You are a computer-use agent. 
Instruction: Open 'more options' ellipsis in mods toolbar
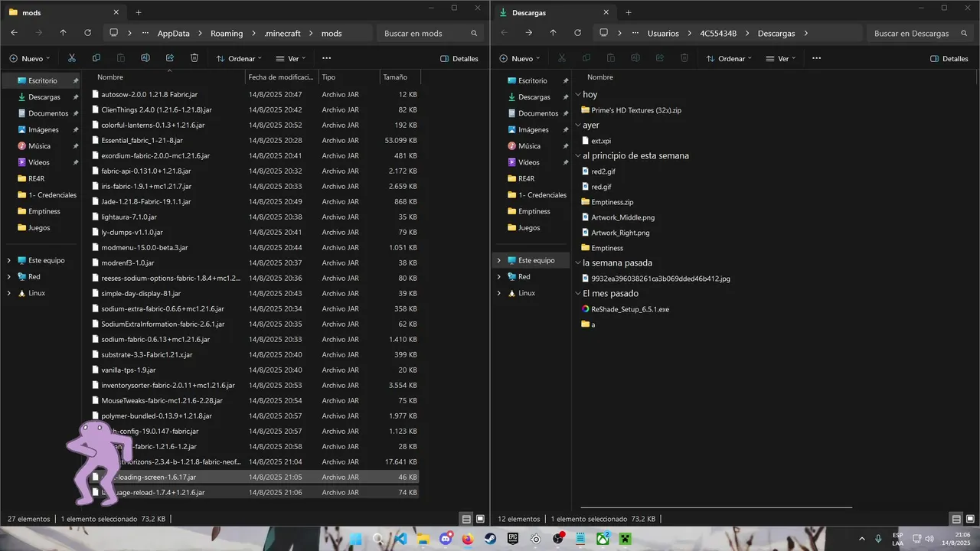point(326,58)
